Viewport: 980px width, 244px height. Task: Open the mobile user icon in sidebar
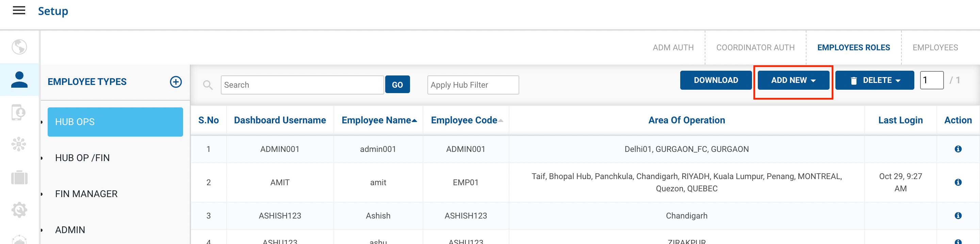tap(19, 112)
